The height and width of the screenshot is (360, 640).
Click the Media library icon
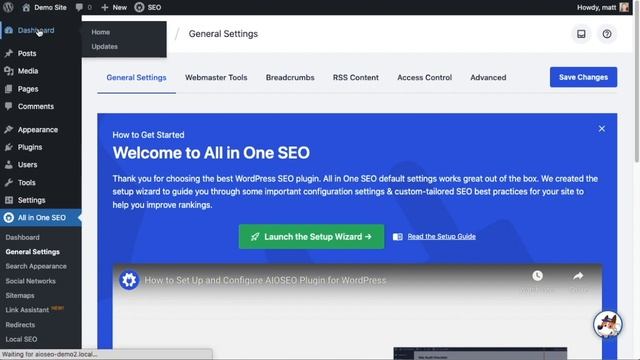pyautogui.click(x=9, y=71)
